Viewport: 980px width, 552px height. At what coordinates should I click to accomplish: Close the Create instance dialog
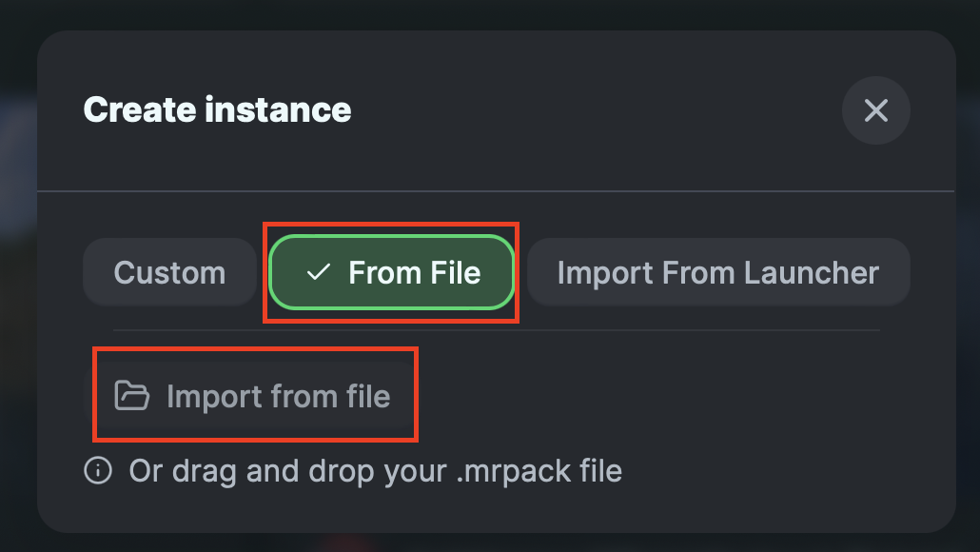click(875, 110)
